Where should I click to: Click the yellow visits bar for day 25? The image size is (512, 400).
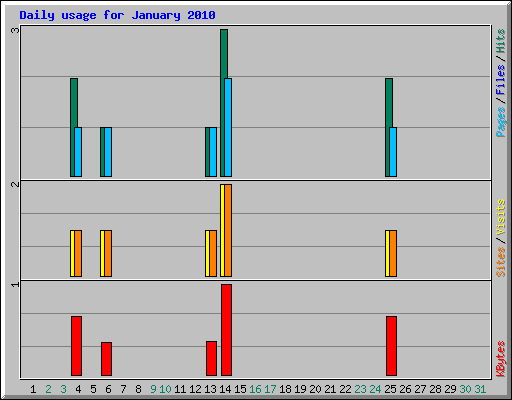coord(387,253)
